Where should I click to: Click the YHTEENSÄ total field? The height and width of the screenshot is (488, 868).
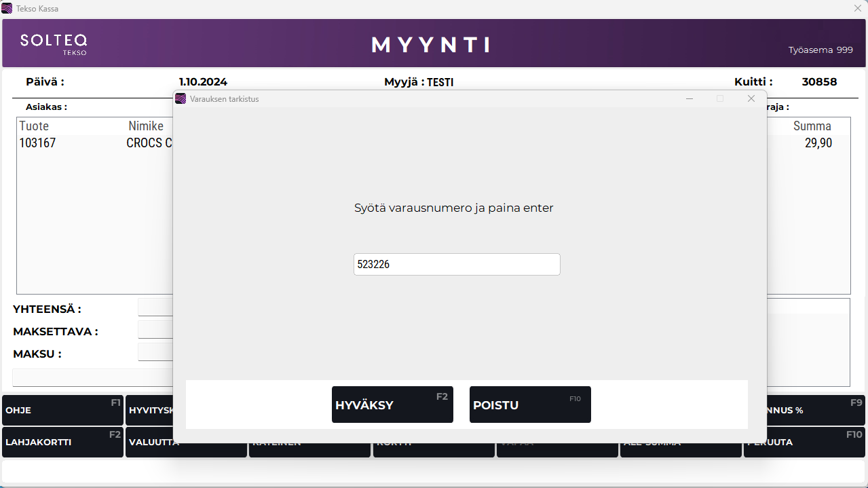click(155, 307)
